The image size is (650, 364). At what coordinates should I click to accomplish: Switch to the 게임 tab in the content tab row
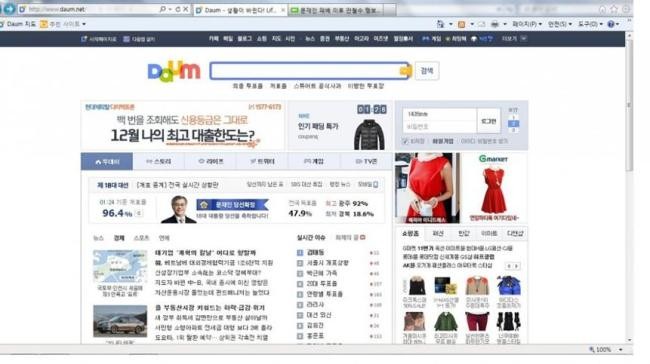[x=314, y=161]
